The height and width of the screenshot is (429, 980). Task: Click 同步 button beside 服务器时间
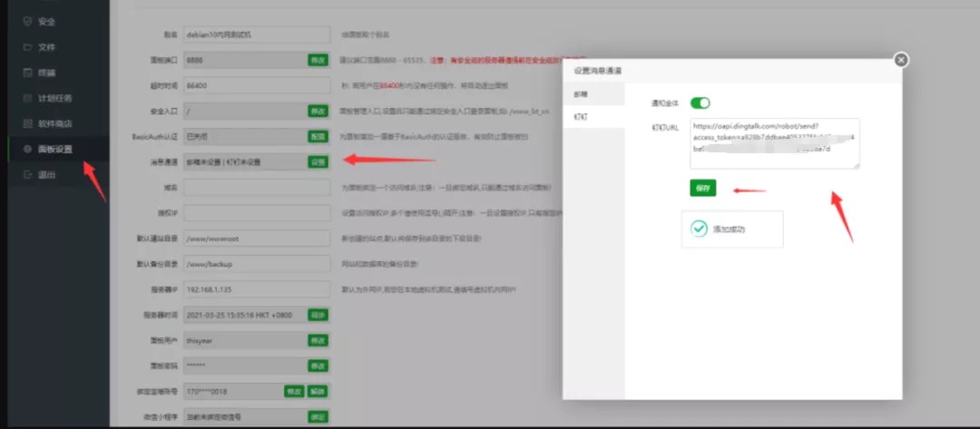318,315
